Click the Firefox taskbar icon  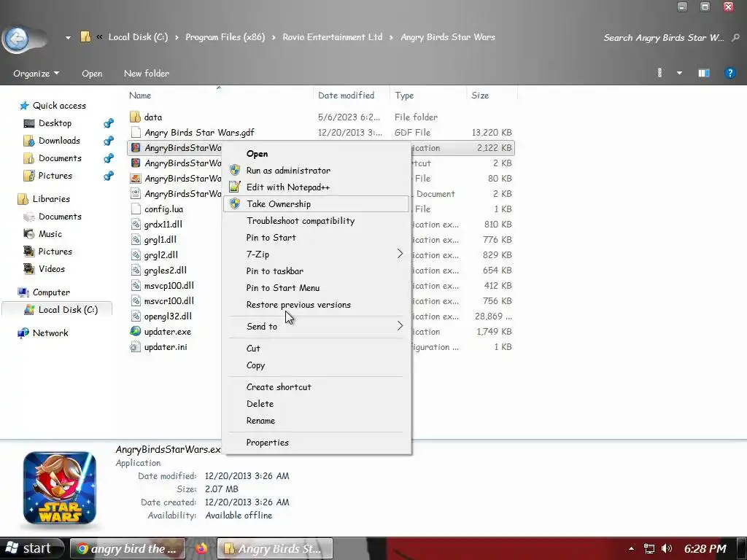[201, 548]
